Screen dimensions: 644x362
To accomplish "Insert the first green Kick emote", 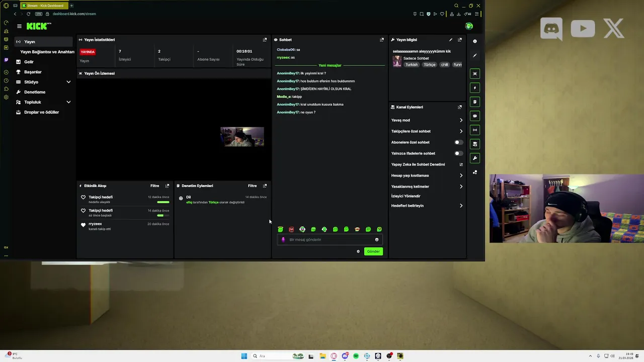I will tap(280, 229).
